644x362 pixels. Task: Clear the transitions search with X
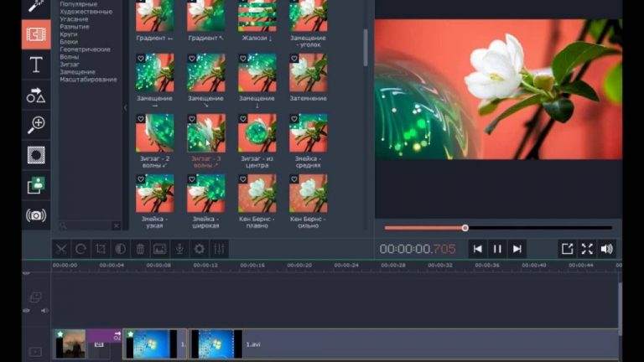(117, 225)
